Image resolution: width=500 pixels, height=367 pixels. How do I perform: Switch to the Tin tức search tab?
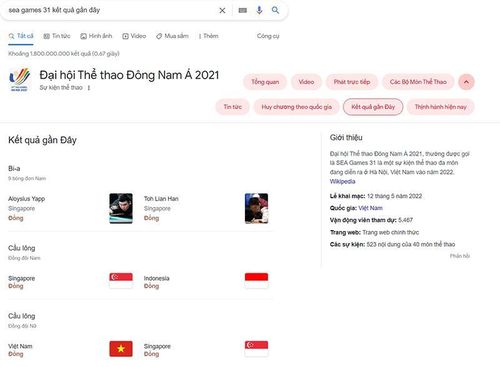click(x=57, y=36)
